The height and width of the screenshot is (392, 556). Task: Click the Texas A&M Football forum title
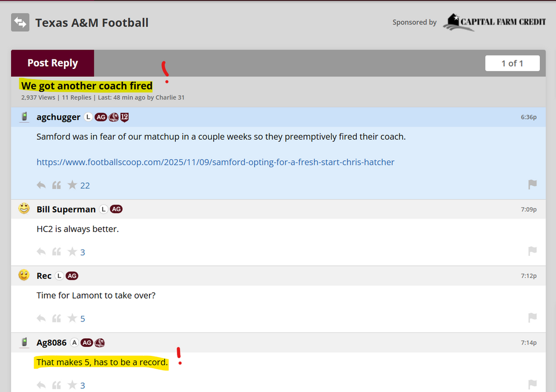click(92, 23)
